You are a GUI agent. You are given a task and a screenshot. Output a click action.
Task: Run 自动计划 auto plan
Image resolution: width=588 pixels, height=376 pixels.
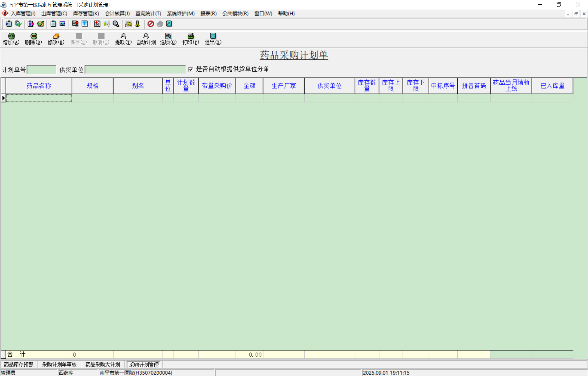click(x=146, y=39)
